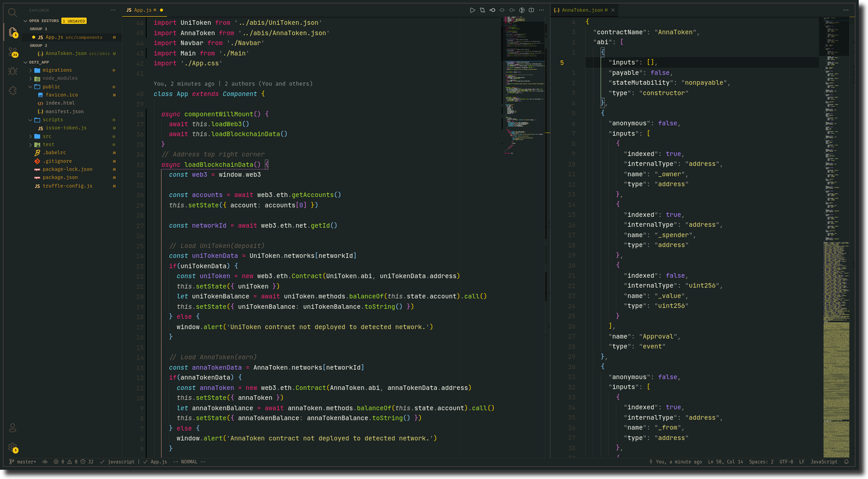Viewport: 868px width, 479px height.
Task: Open the Accounts icon in activity bar
Action: (13, 427)
